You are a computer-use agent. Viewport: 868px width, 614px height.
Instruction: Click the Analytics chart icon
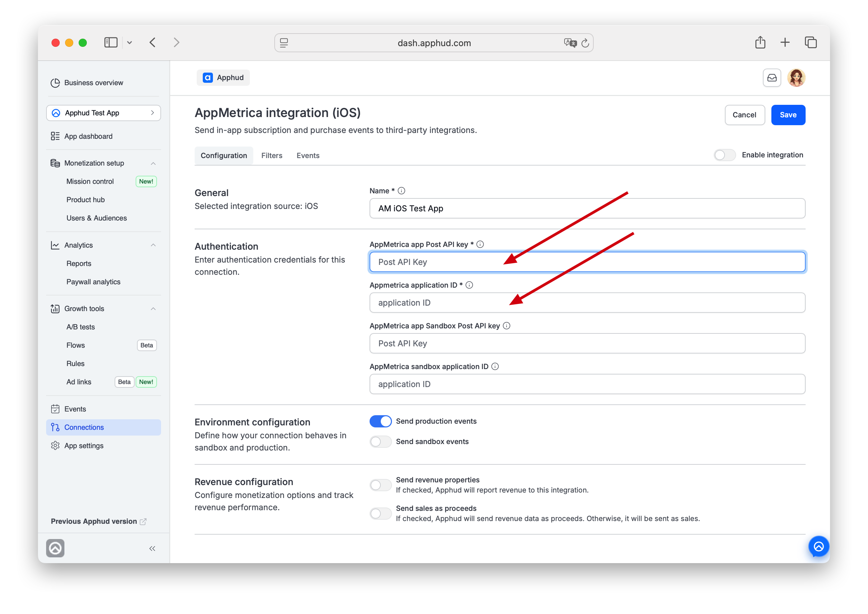tap(55, 245)
